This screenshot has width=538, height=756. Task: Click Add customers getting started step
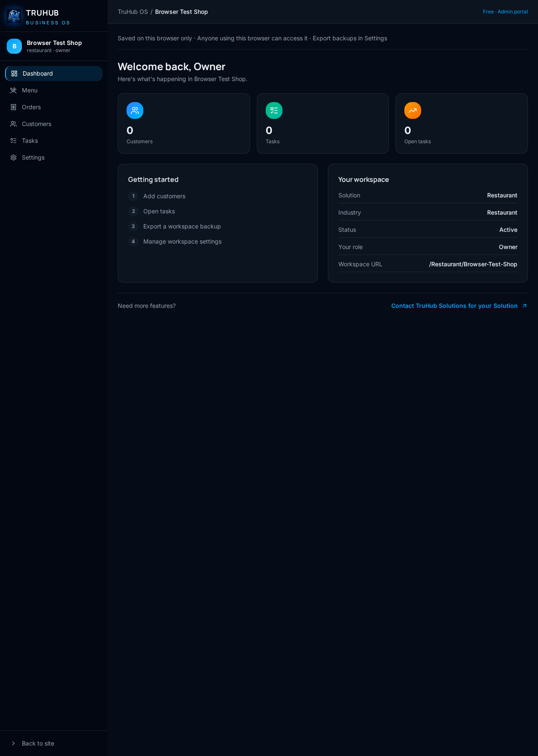pyautogui.click(x=164, y=196)
